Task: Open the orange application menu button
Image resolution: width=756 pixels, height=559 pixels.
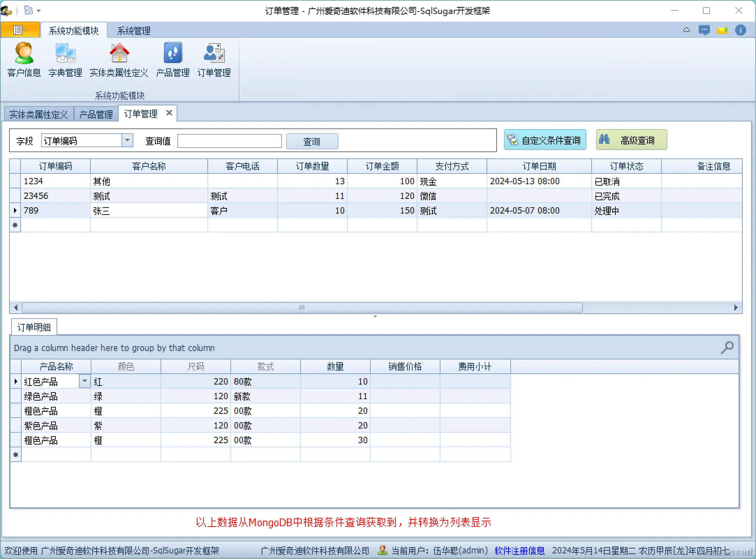Action: 20,30
